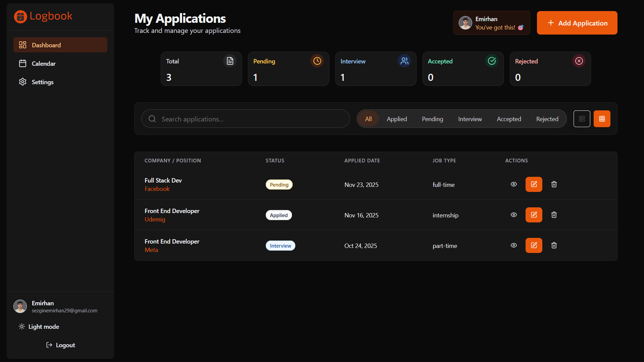Open the Calendar page in sidebar
Screen dimensions: 644x362
coord(60,63)
